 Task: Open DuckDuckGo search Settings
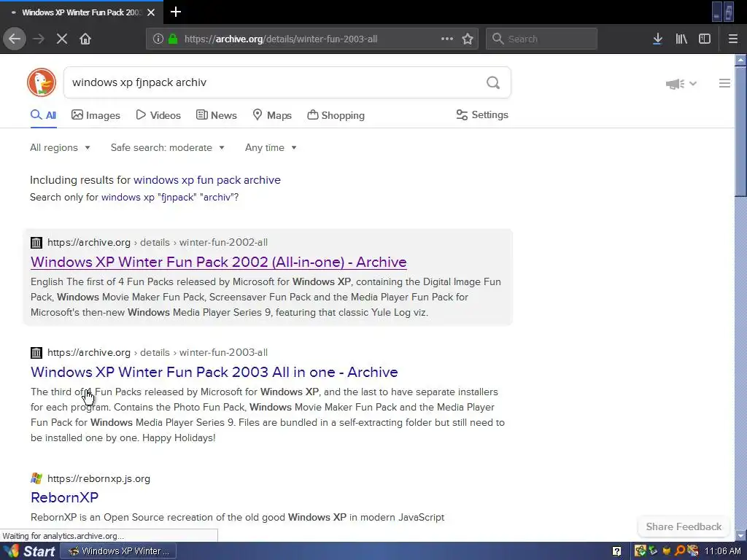coord(482,114)
